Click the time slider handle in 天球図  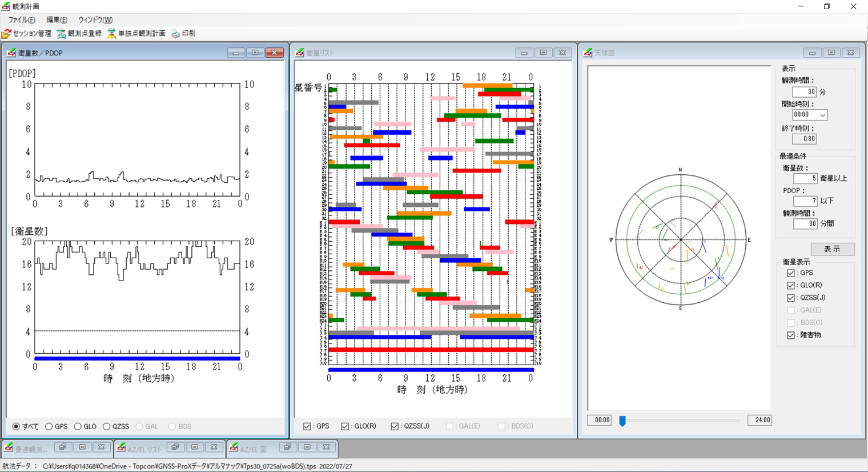coord(622,421)
